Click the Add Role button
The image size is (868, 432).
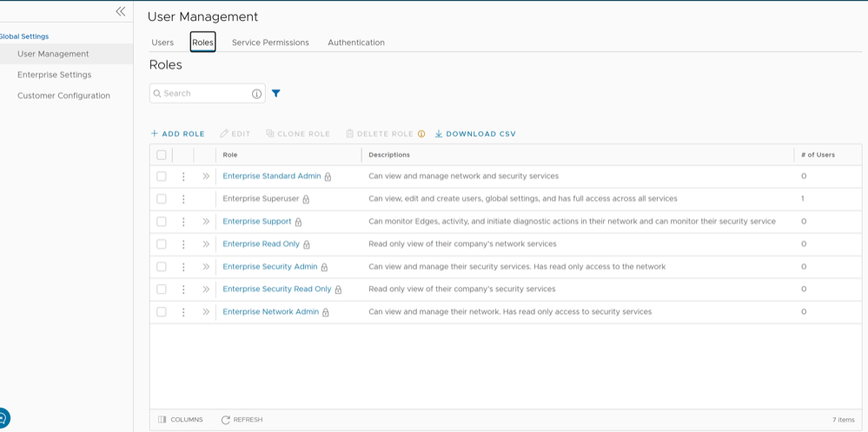click(178, 134)
